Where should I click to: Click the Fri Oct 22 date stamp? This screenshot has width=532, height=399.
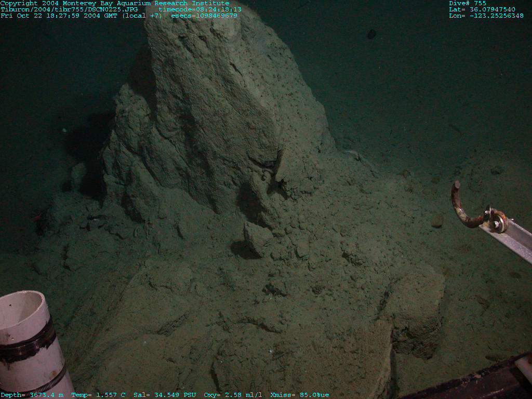click(x=81, y=16)
